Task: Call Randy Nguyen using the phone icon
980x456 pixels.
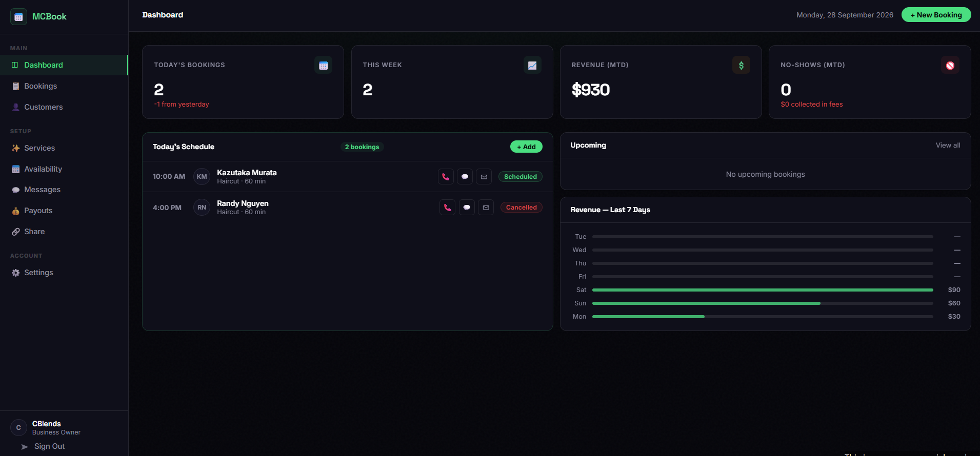Action: click(448, 208)
